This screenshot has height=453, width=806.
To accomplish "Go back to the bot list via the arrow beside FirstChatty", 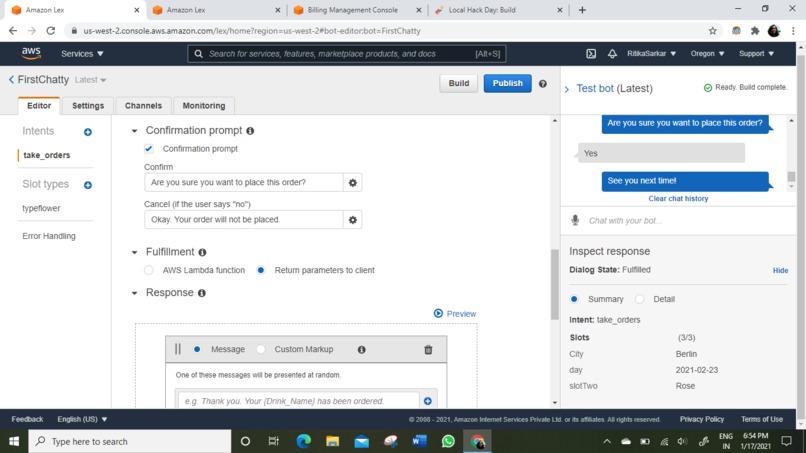I will coord(11,80).
